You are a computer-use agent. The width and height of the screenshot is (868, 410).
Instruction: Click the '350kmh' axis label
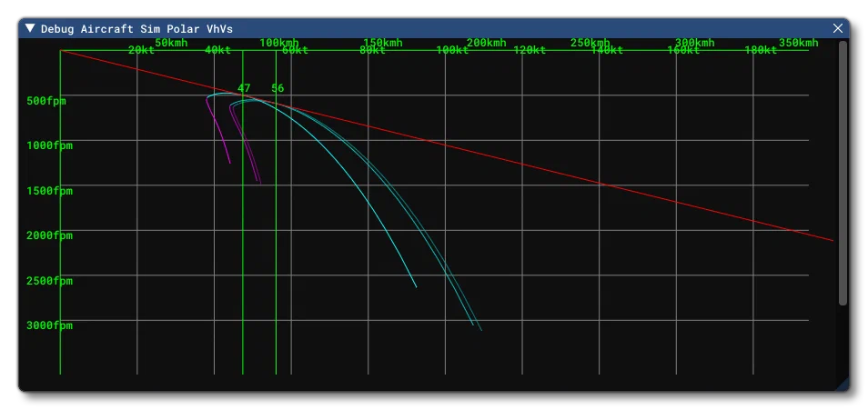pyautogui.click(x=798, y=43)
